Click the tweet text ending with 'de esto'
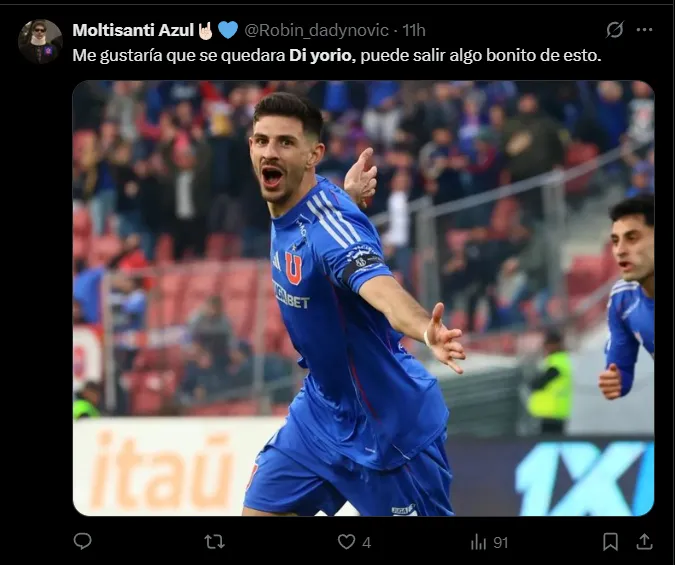675x565 pixels. (337, 56)
